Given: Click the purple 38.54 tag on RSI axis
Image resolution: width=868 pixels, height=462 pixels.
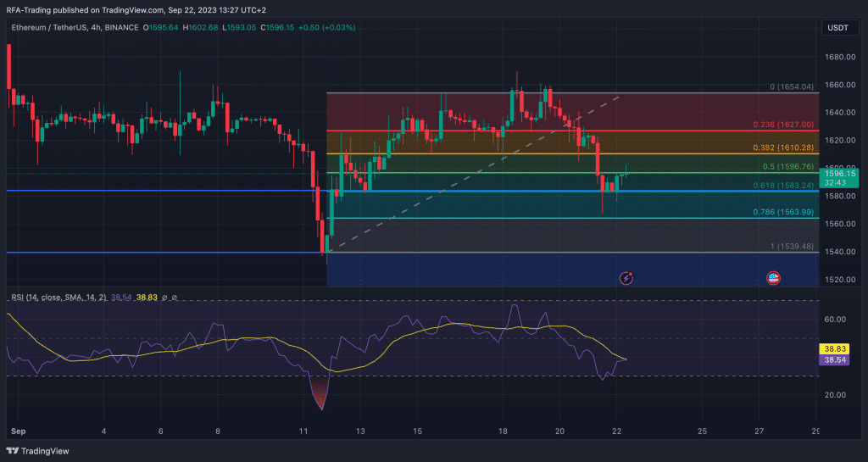Looking at the screenshot, I should click(834, 359).
